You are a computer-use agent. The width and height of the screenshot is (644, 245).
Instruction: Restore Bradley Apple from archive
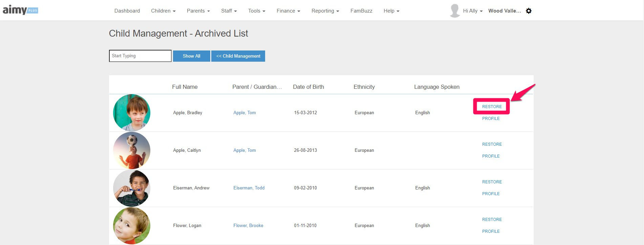pyautogui.click(x=492, y=106)
